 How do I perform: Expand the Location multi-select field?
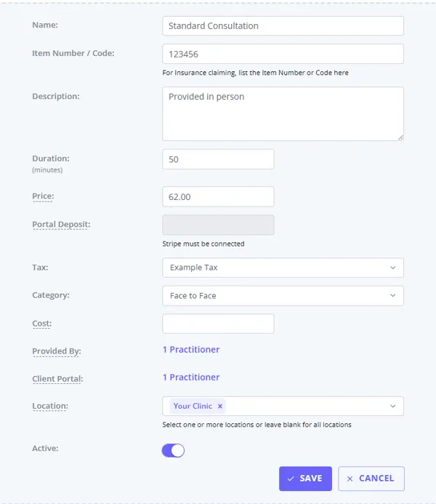coord(283,406)
